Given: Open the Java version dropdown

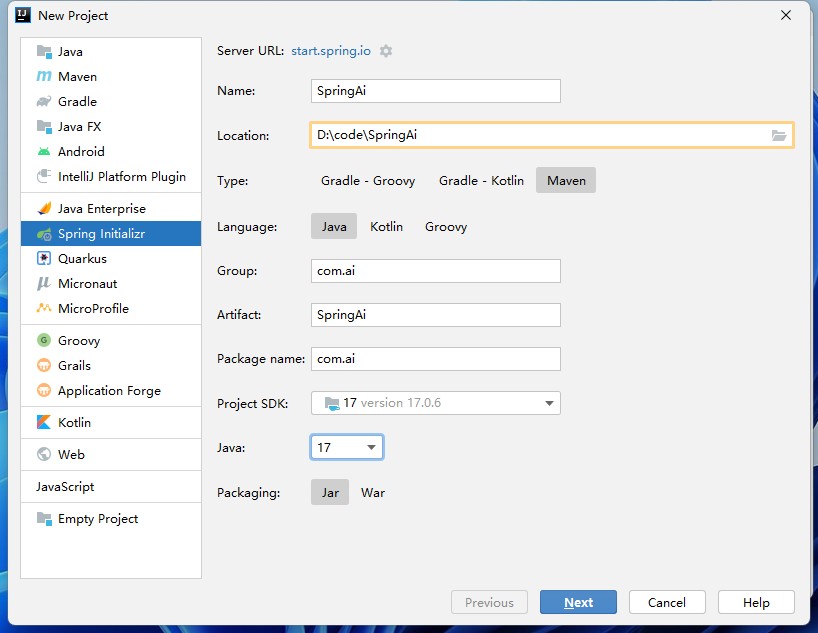Looking at the screenshot, I should pyautogui.click(x=347, y=447).
